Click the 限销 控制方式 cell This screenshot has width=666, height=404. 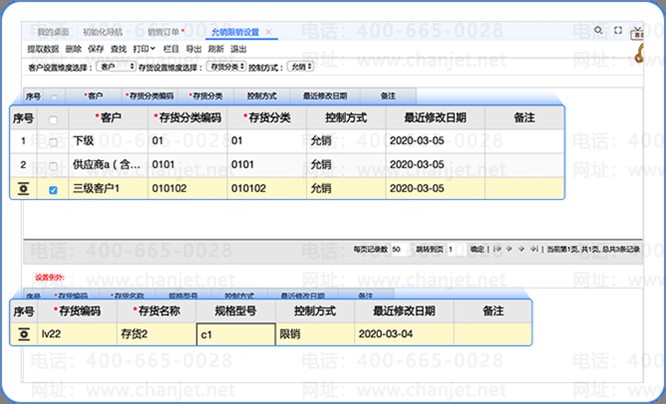click(315, 334)
